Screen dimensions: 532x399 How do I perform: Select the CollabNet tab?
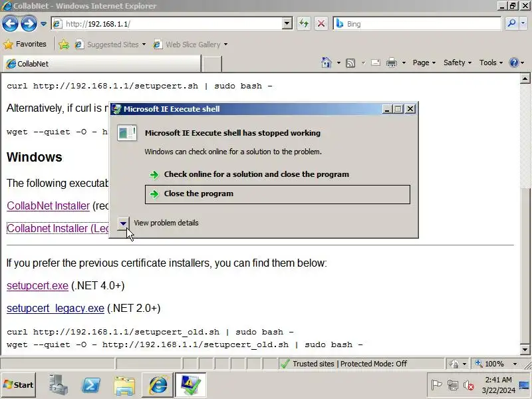102,64
